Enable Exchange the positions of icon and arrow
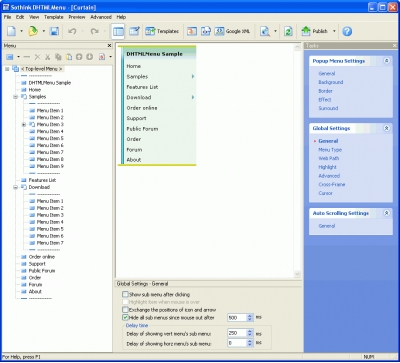 click(125, 310)
